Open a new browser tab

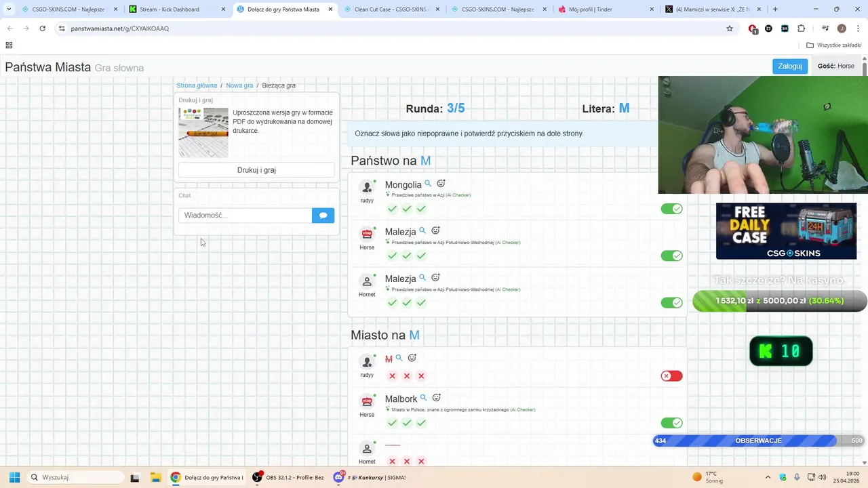[x=775, y=9]
